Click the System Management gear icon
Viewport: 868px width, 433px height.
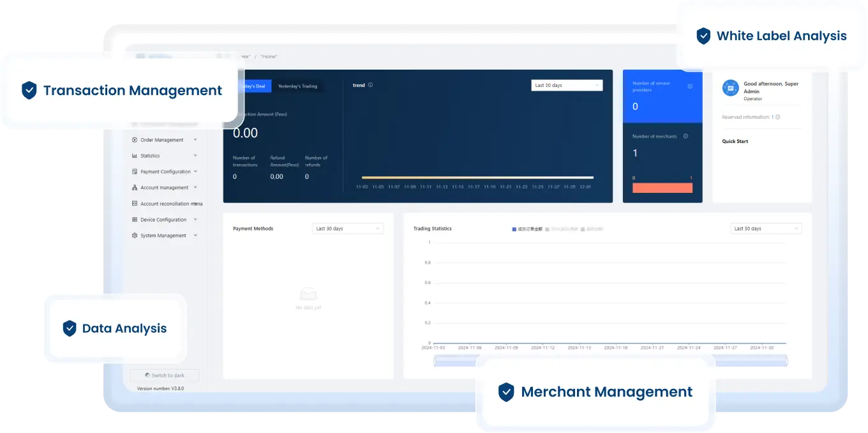[x=135, y=236]
